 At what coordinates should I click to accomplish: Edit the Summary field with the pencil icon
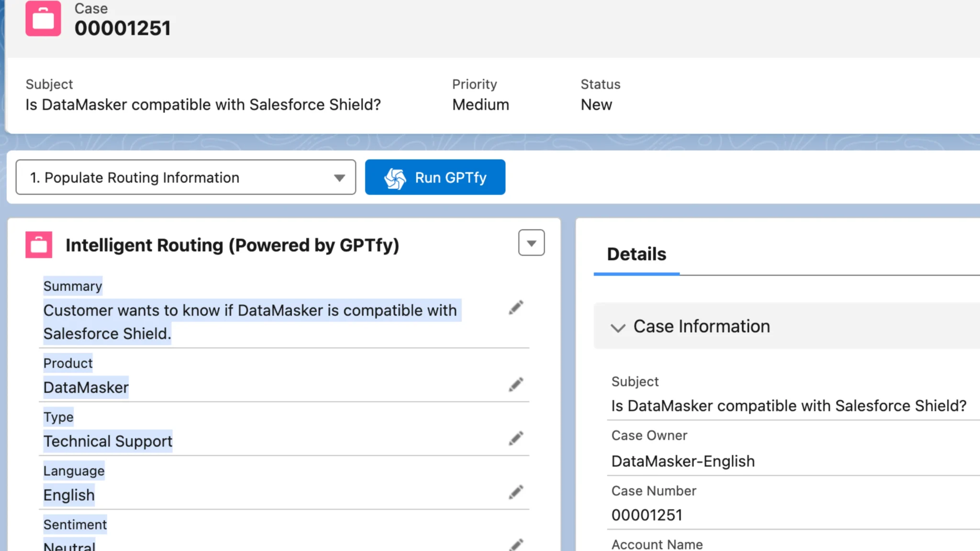pos(516,307)
